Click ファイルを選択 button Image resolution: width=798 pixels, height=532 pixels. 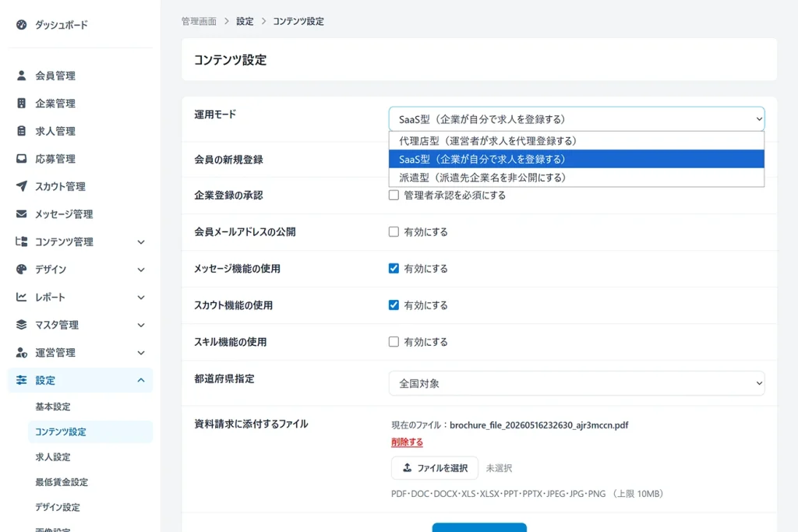[435, 468]
